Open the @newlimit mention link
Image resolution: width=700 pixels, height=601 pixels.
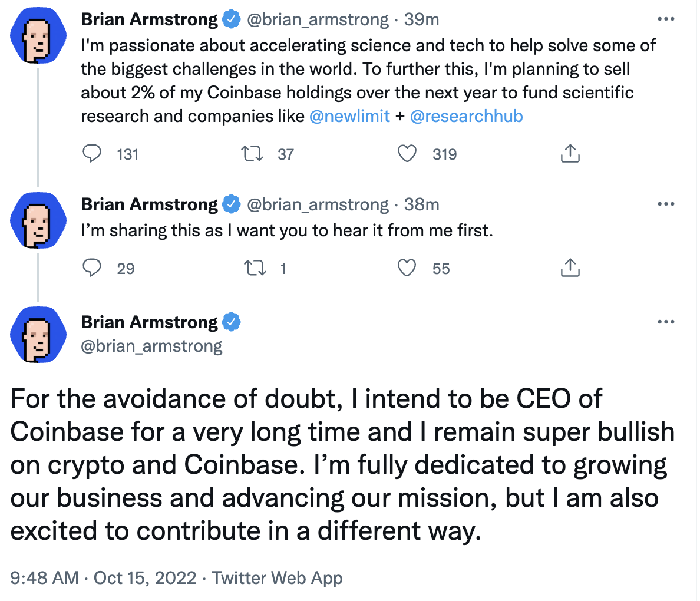click(x=349, y=117)
